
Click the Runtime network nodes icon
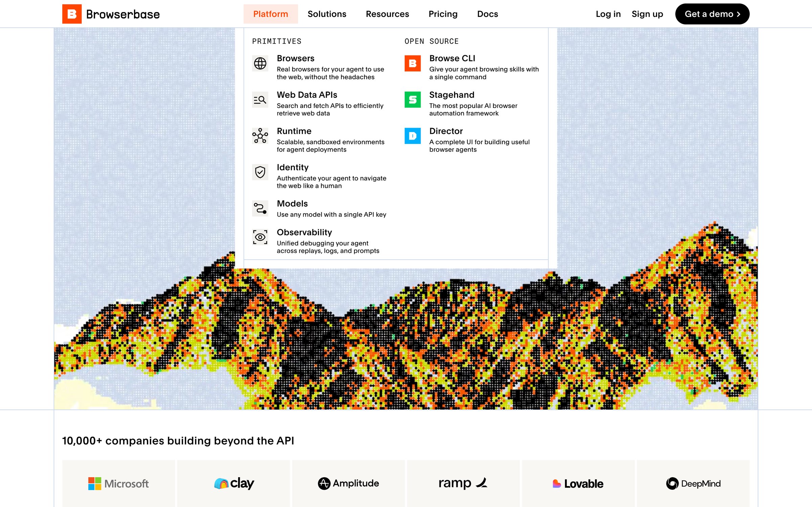260,136
